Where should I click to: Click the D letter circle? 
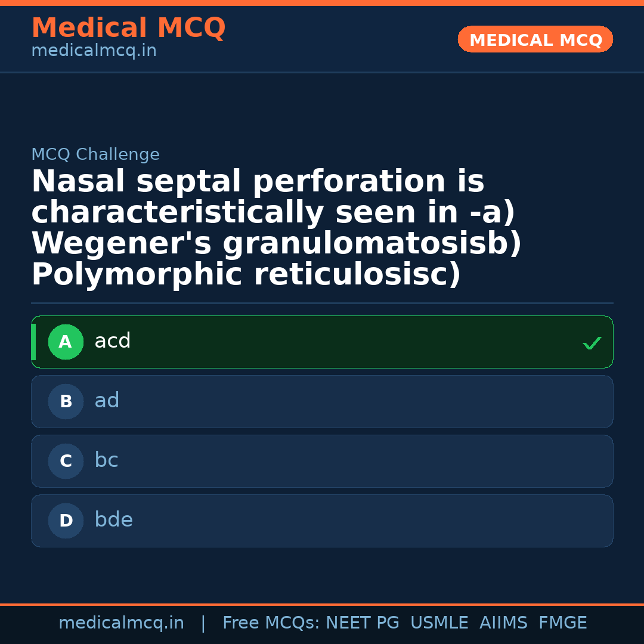pyautogui.click(x=66, y=521)
